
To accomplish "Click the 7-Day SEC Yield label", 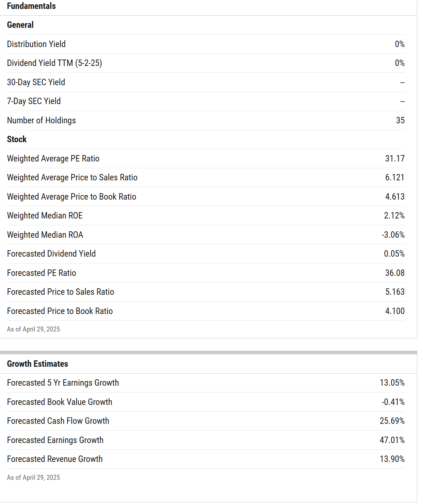I will [34, 101].
